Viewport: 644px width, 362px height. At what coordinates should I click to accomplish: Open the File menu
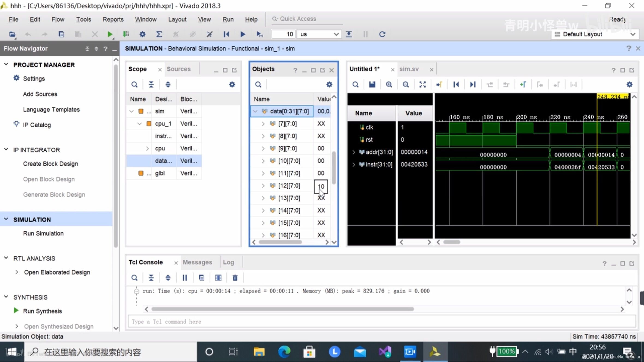click(x=13, y=19)
